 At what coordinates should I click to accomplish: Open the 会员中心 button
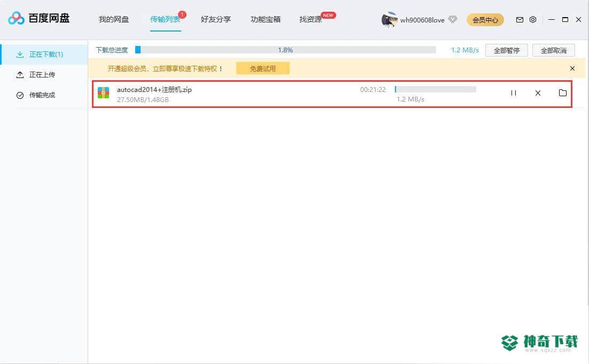click(x=485, y=20)
